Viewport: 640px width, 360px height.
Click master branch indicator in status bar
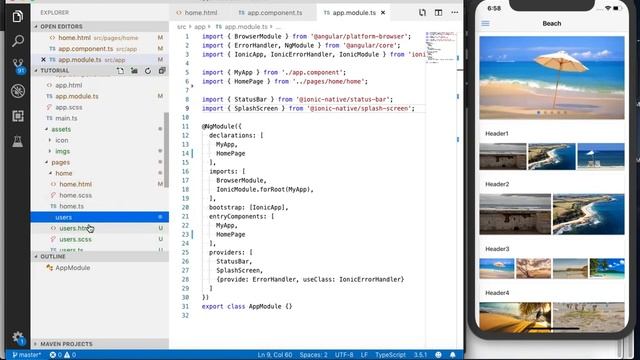click(x=27, y=355)
